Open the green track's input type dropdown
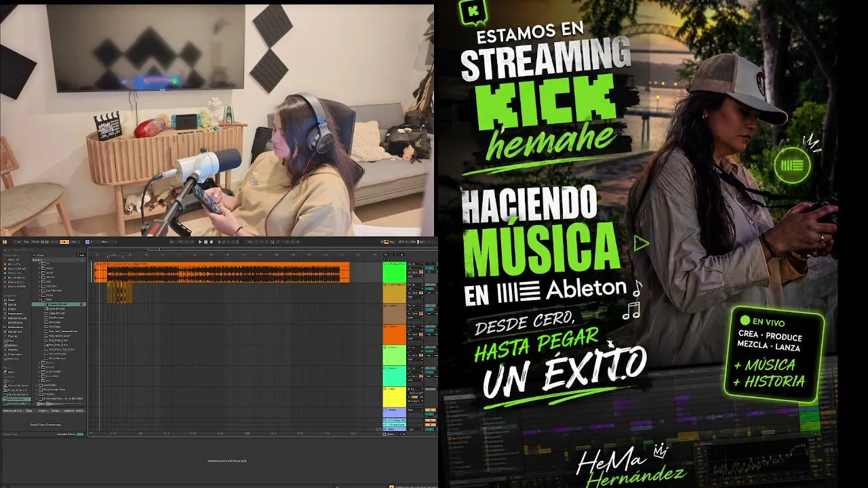This screenshot has width=868, height=488. coord(415,264)
